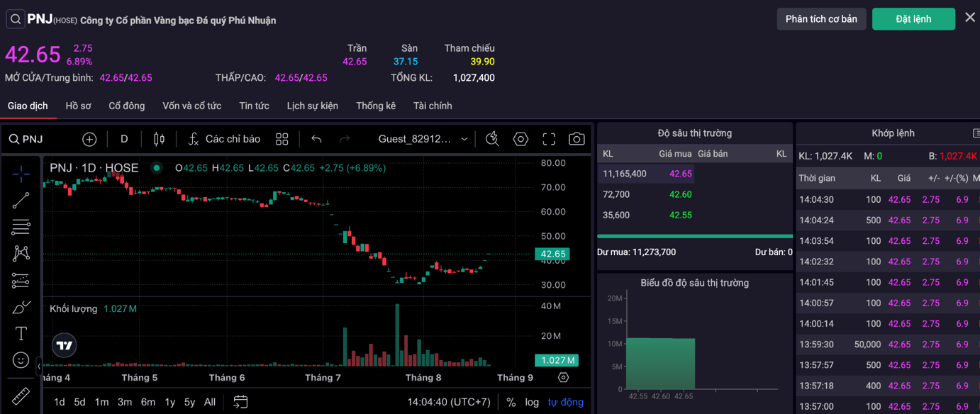
Task: Select the 6m time range
Action: pyautogui.click(x=147, y=402)
